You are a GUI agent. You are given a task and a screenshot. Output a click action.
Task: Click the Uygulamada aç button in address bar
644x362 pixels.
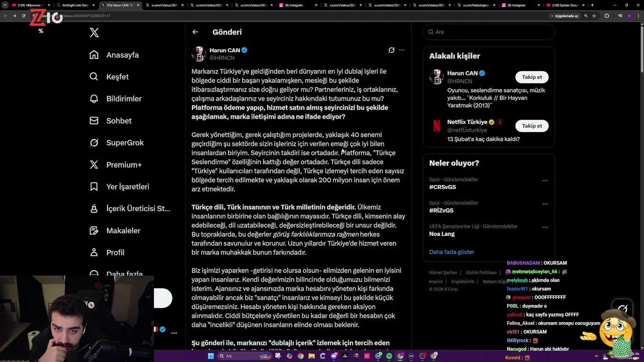(564, 16)
